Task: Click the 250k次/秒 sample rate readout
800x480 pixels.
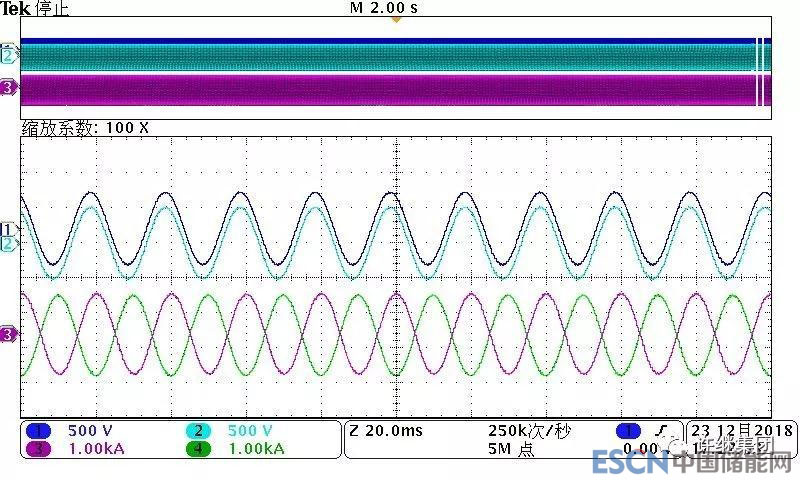Action: [x=530, y=430]
